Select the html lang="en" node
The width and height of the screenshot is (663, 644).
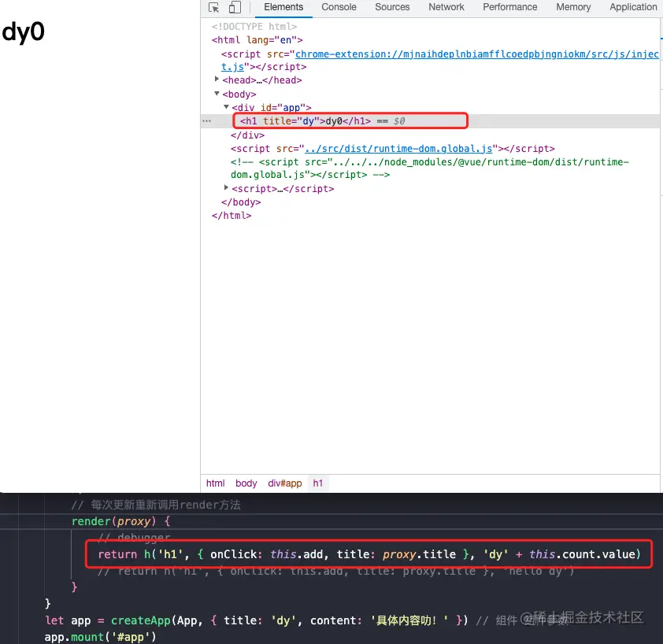click(x=257, y=40)
